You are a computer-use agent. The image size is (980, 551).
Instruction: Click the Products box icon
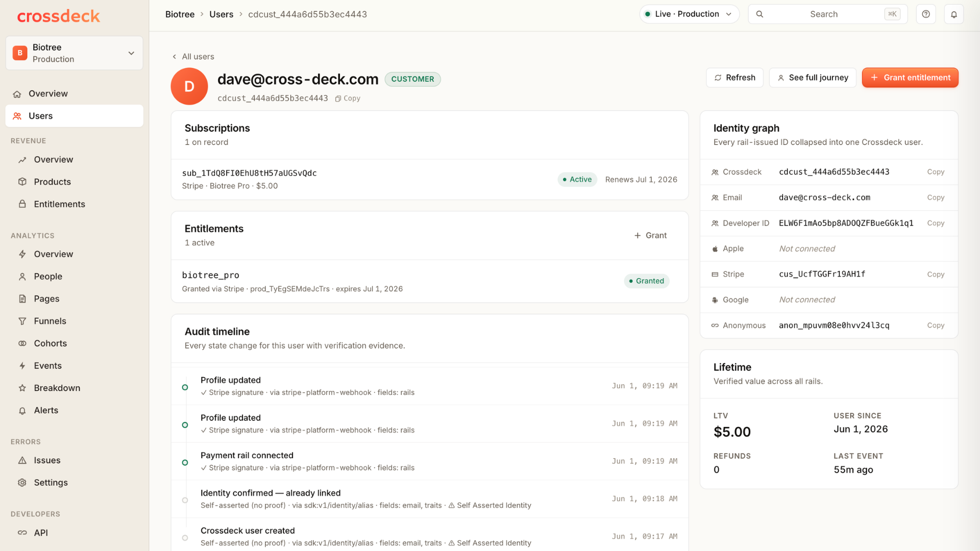[x=22, y=182]
